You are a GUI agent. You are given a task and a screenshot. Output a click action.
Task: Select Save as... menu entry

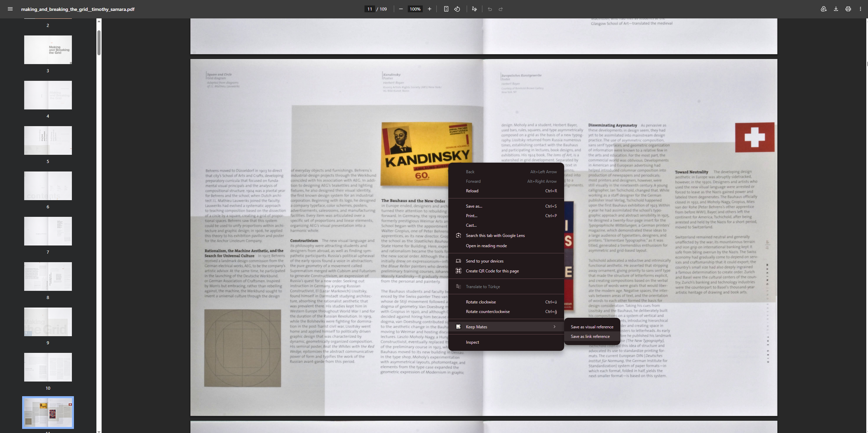506,206
